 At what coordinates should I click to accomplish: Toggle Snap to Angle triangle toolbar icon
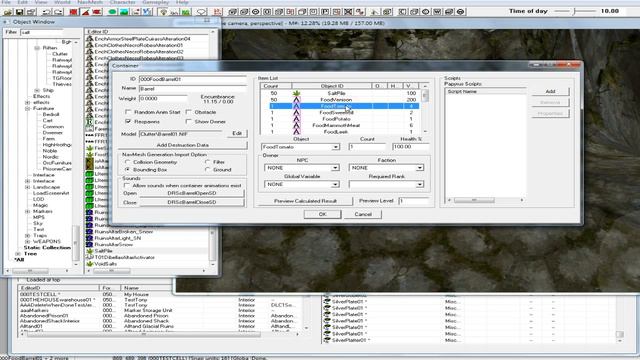coord(85,12)
